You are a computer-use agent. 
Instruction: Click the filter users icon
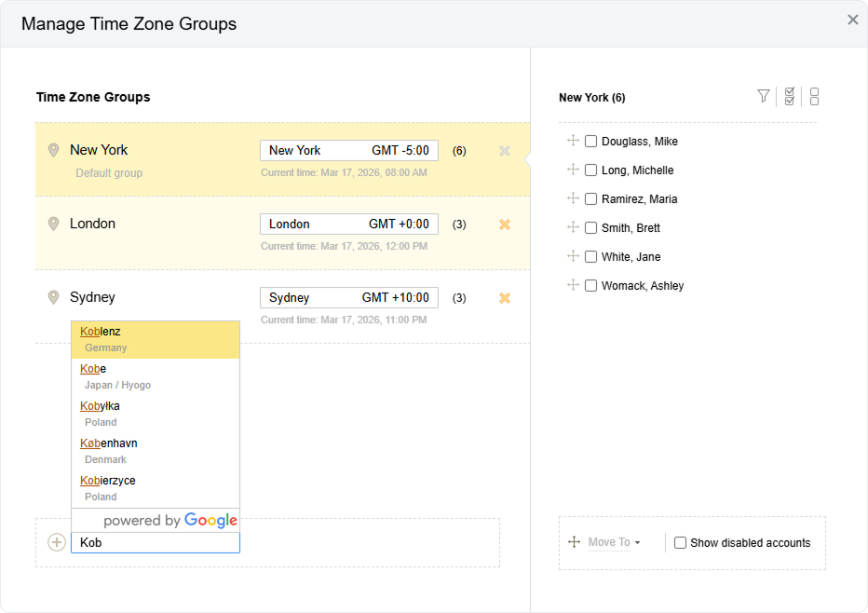[763, 96]
